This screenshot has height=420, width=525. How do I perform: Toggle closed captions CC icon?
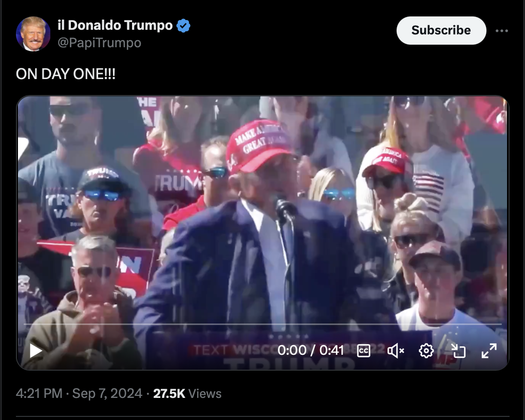(364, 351)
